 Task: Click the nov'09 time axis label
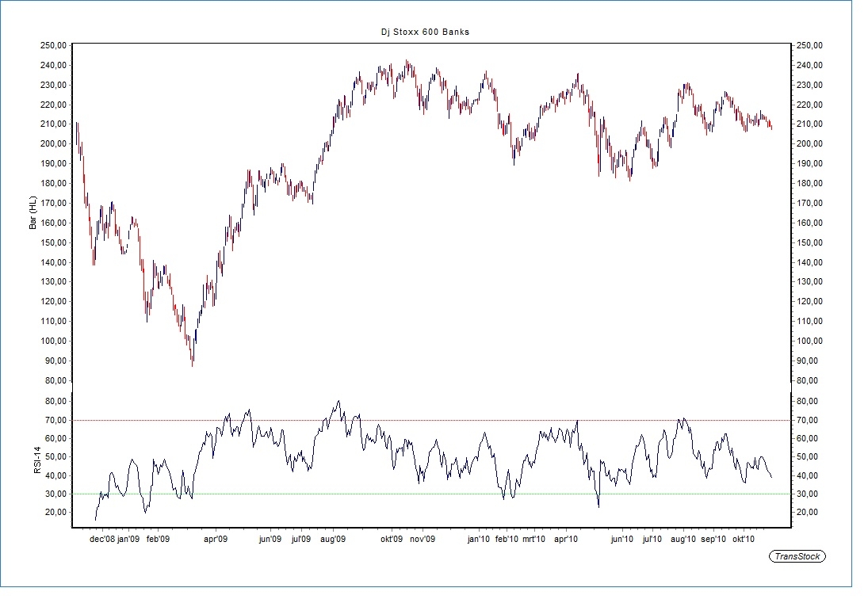click(x=423, y=540)
